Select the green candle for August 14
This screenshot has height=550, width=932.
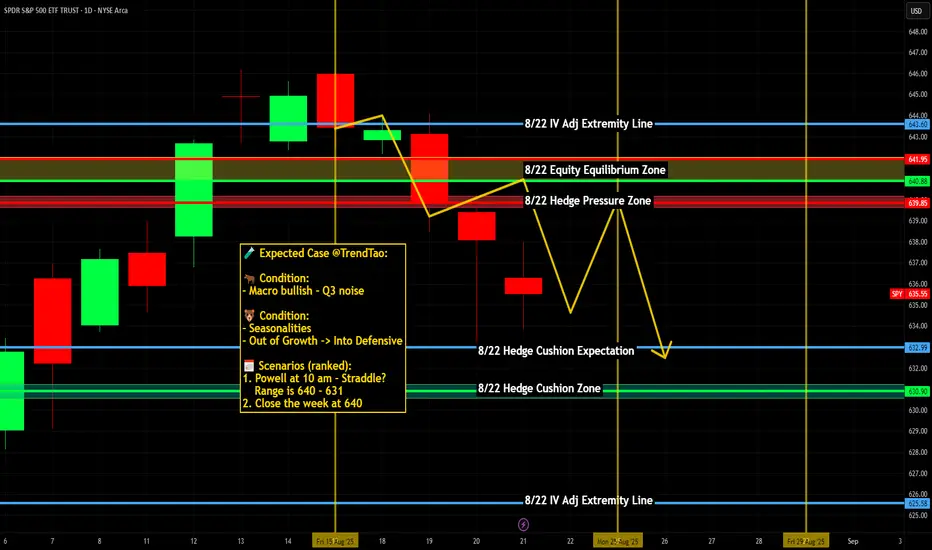click(288, 118)
